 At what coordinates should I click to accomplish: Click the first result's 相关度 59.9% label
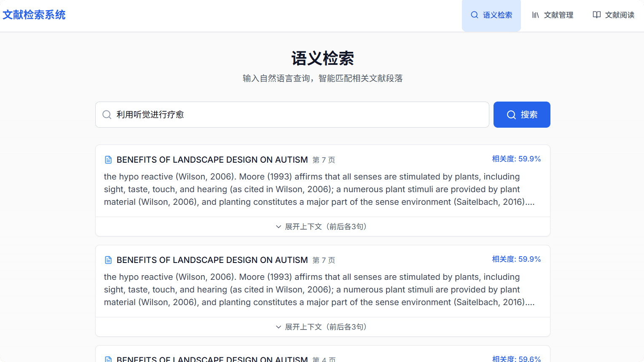click(x=516, y=159)
